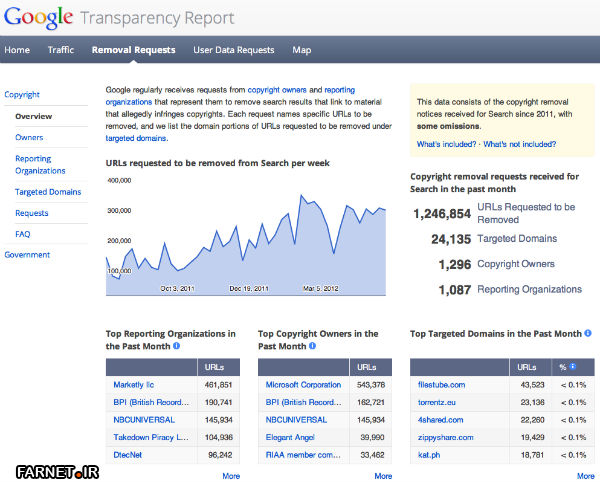Screen dimensions: 600x483
Task: Open info icon beside Top Targeted Domains
Action: [x=588, y=333]
